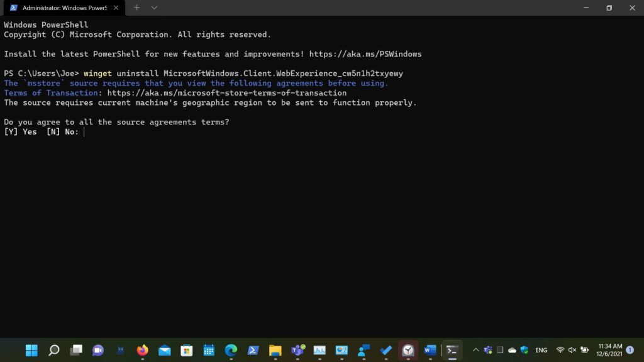Open taskbar Search
The width and height of the screenshot is (644, 362).
(54, 350)
